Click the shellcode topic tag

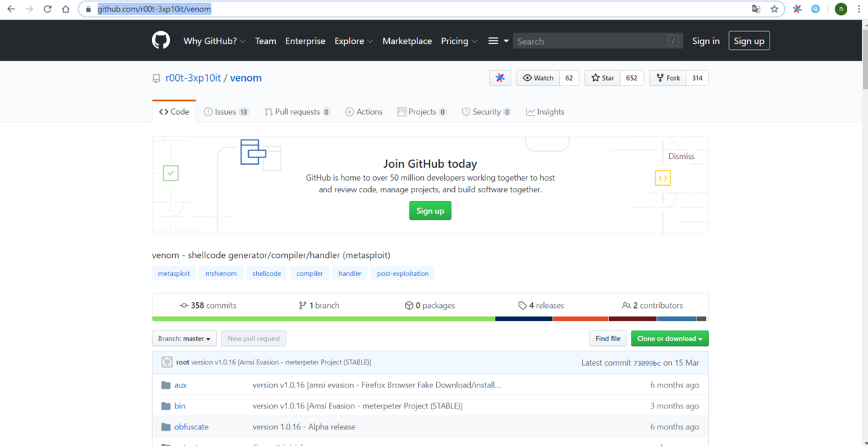coord(267,273)
